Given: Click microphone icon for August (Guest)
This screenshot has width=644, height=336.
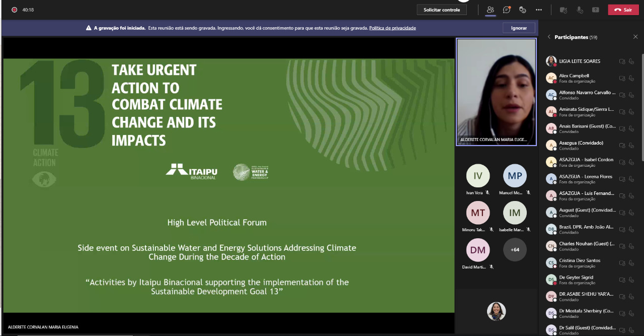Looking at the screenshot, I should click(x=631, y=213).
